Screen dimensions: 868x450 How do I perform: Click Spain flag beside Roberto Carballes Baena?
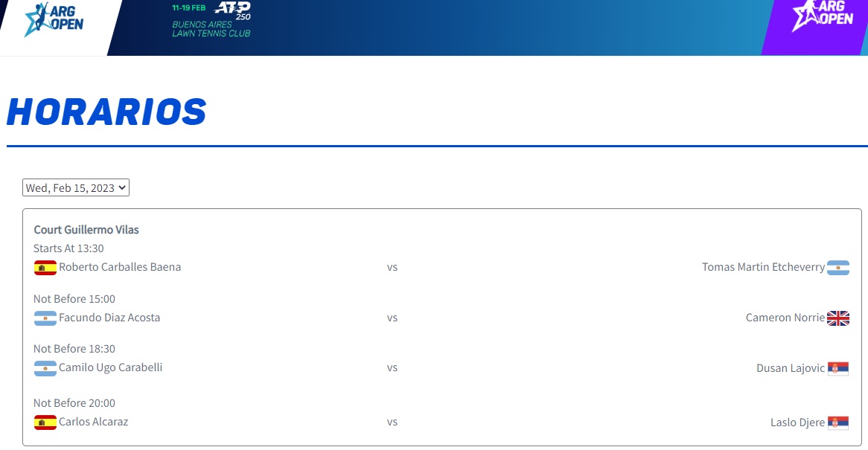click(x=45, y=268)
